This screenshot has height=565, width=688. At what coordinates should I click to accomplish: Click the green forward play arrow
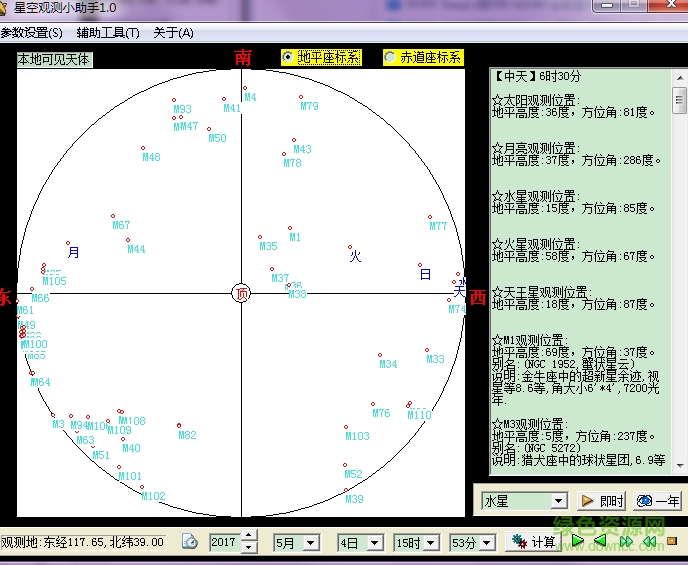point(577,541)
